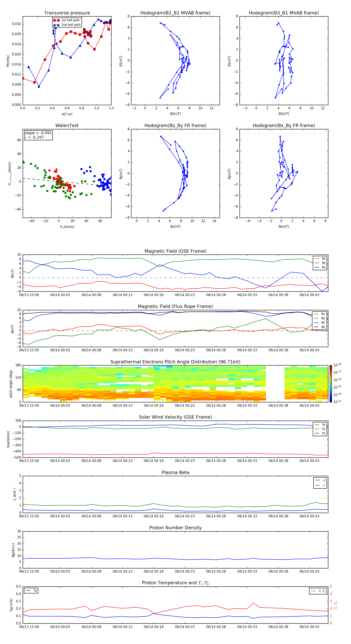
Task: Click the "V_A(km/s)" x-axis label
Action: coord(67,227)
